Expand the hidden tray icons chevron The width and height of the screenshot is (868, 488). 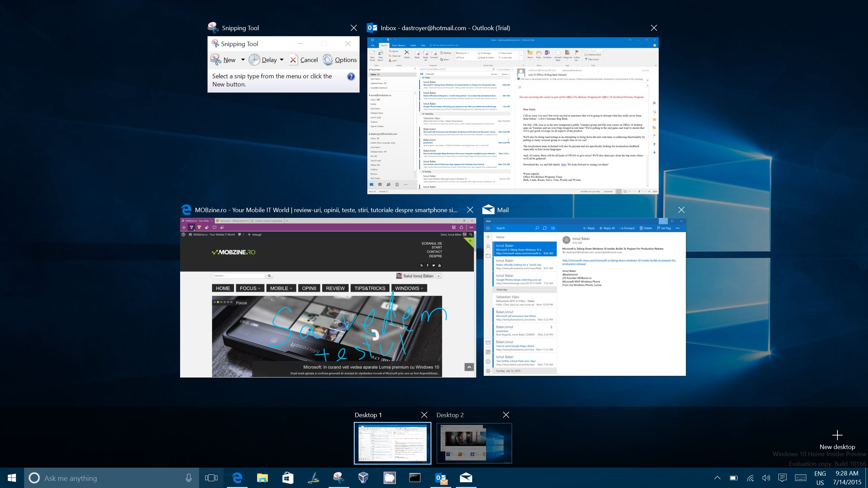pos(717,478)
